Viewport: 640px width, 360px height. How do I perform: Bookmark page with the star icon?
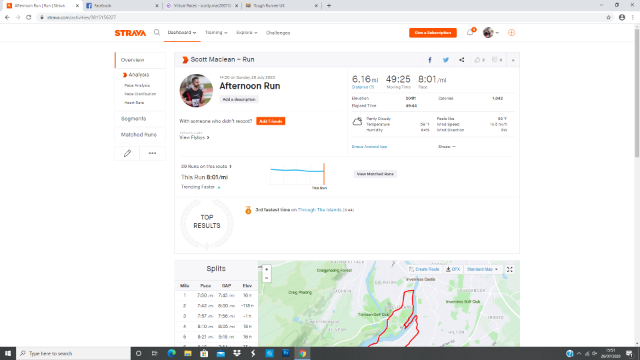(x=609, y=17)
